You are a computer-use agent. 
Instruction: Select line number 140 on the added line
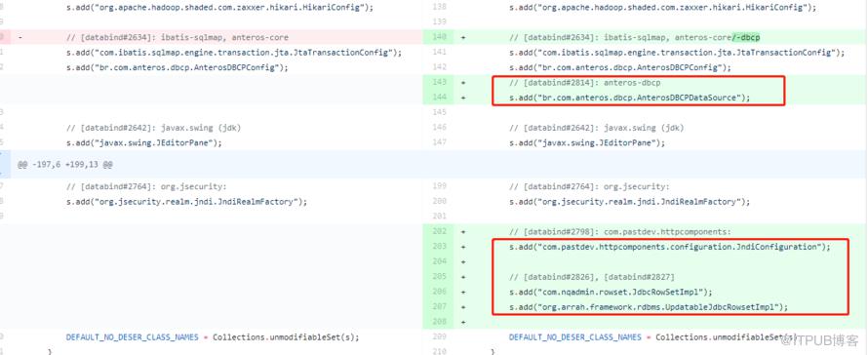[x=441, y=38]
